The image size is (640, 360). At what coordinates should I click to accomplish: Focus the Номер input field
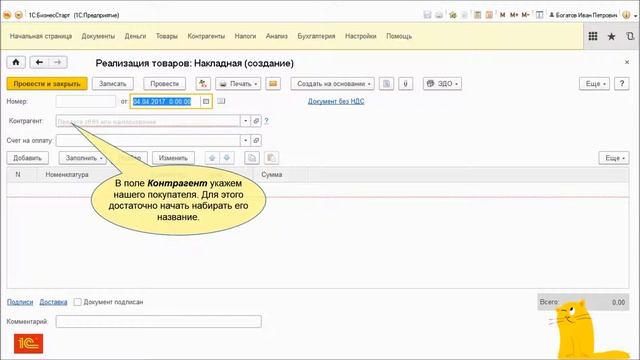(x=86, y=102)
